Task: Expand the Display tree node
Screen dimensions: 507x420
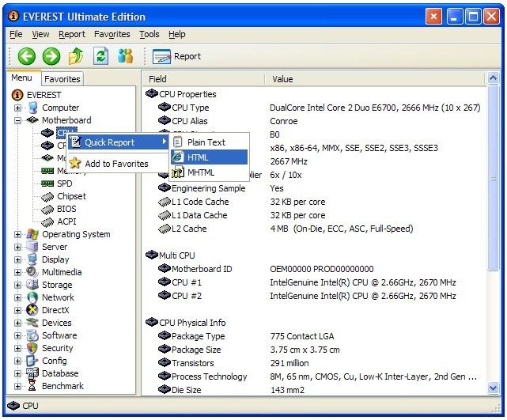Action: (17, 259)
